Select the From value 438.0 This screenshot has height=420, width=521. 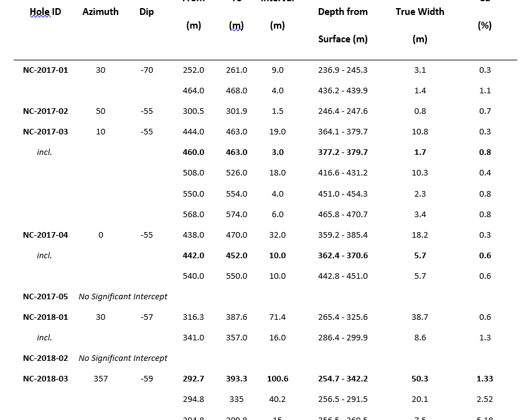pos(194,235)
